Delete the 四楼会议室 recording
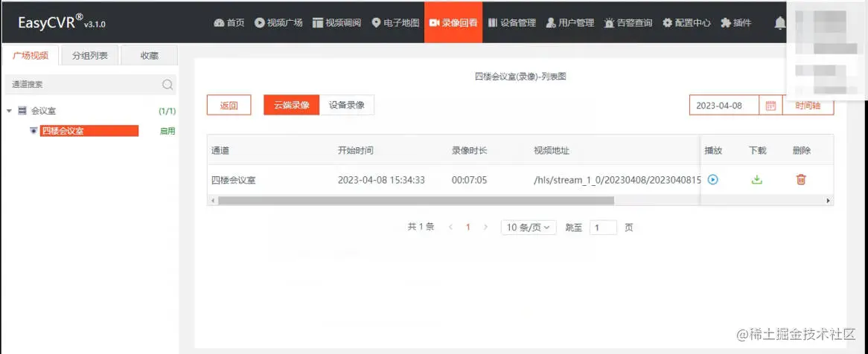The height and width of the screenshot is (354, 868). point(801,179)
